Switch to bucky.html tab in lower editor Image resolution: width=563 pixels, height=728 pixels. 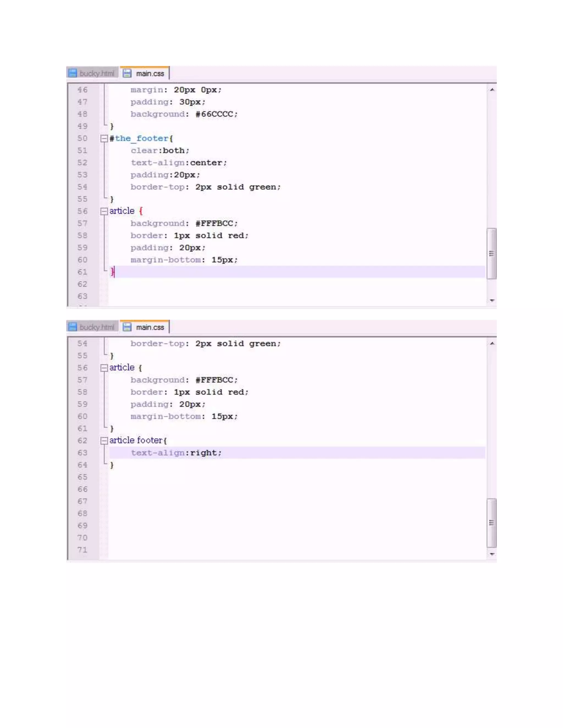(93, 327)
